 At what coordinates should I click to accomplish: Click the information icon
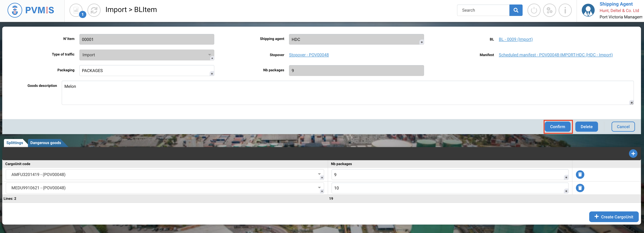[x=565, y=10]
